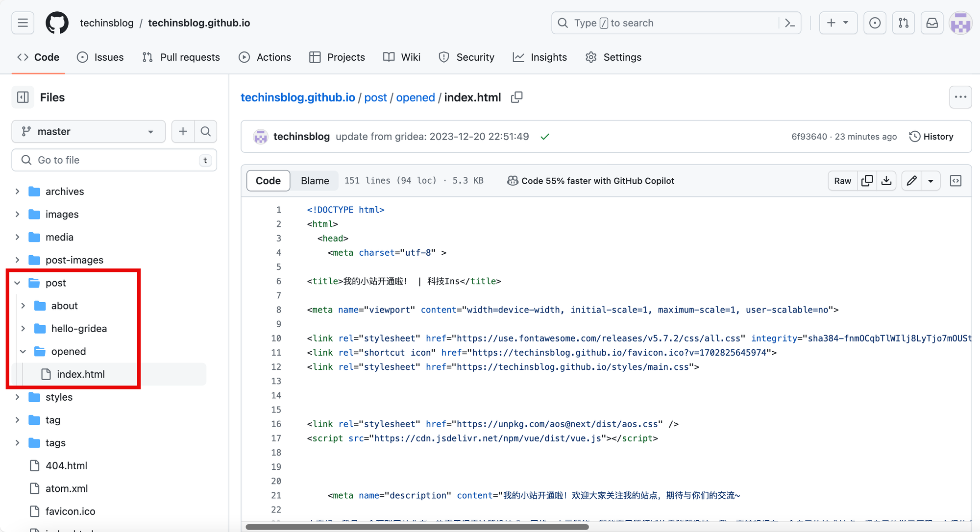Open the Projects tab

tap(337, 57)
